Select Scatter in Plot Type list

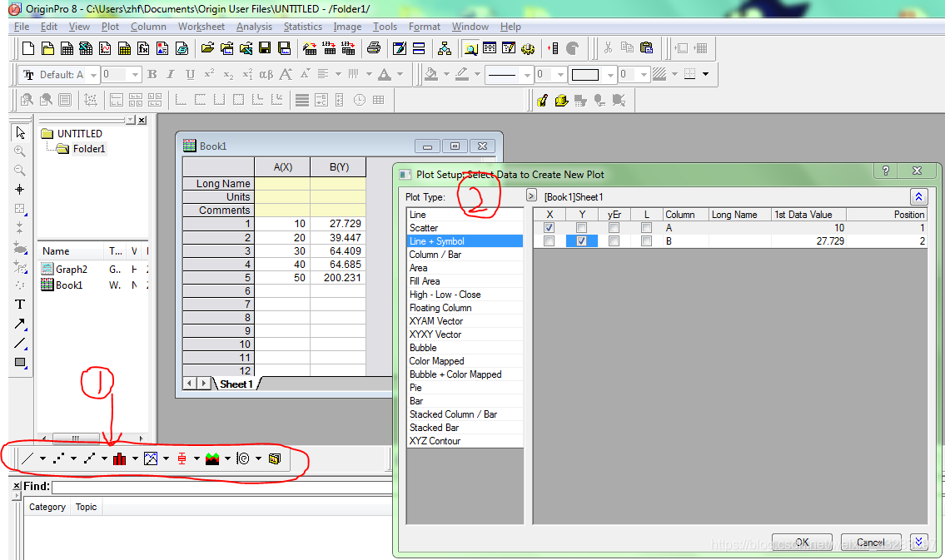[465, 228]
